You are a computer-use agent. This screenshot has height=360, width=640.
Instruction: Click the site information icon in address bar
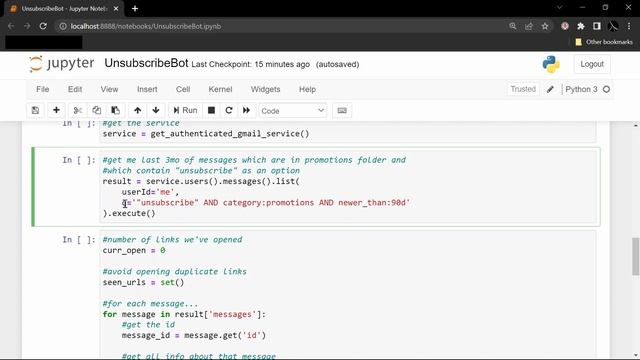point(63,26)
